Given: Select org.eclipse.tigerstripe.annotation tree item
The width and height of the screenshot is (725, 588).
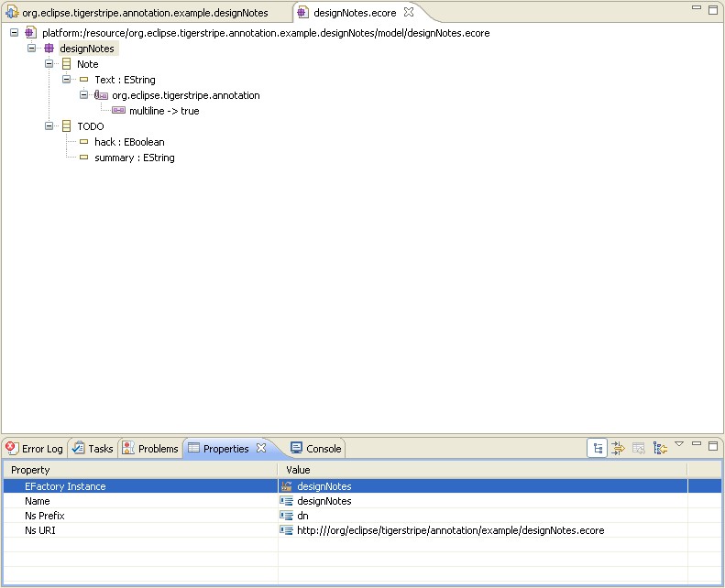Looking at the screenshot, I should coord(186,95).
